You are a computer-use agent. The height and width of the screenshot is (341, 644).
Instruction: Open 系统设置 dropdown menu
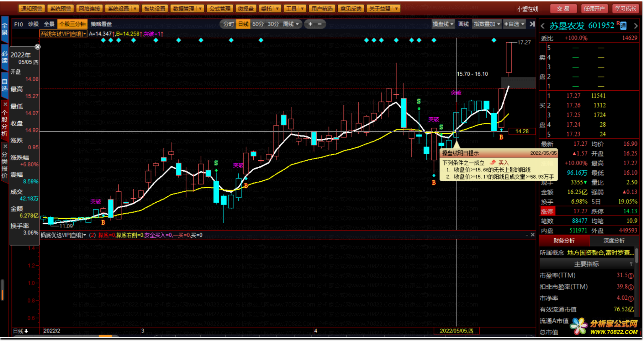(122, 9)
